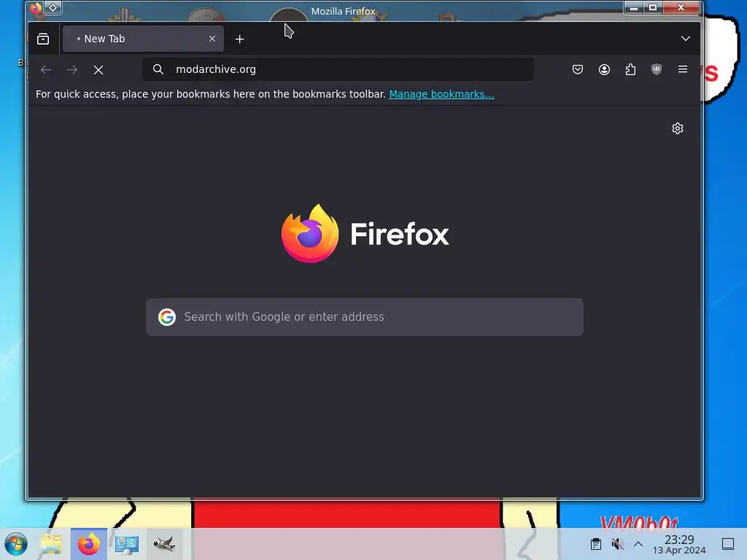747x560 pixels.
Task: Click show desktop button
Action: tap(728, 544)
